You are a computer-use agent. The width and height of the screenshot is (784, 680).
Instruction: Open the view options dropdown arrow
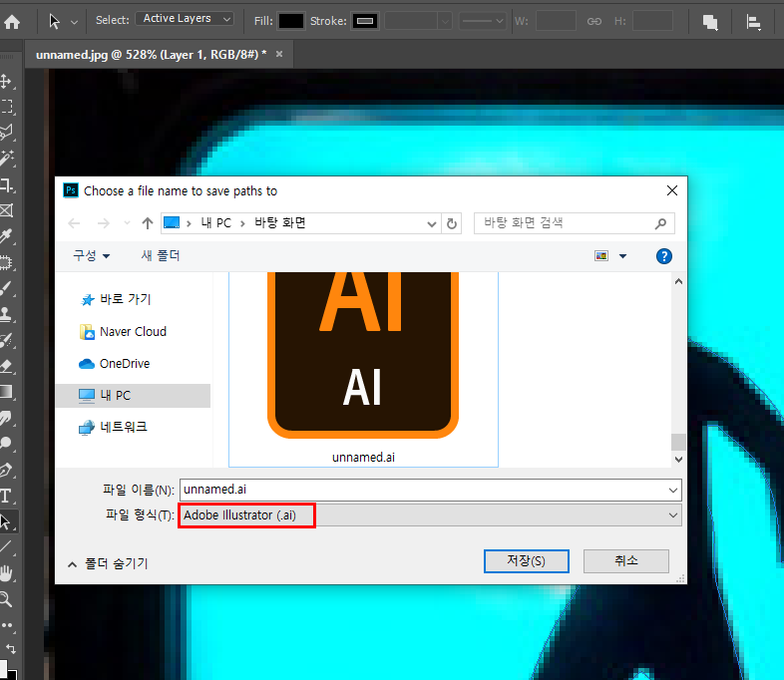(623, 256)
